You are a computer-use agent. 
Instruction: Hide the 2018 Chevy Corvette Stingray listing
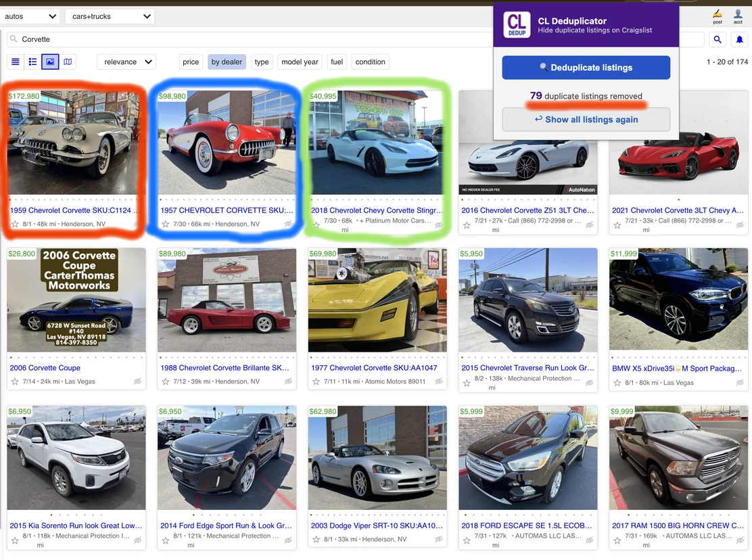click(439, 225)
